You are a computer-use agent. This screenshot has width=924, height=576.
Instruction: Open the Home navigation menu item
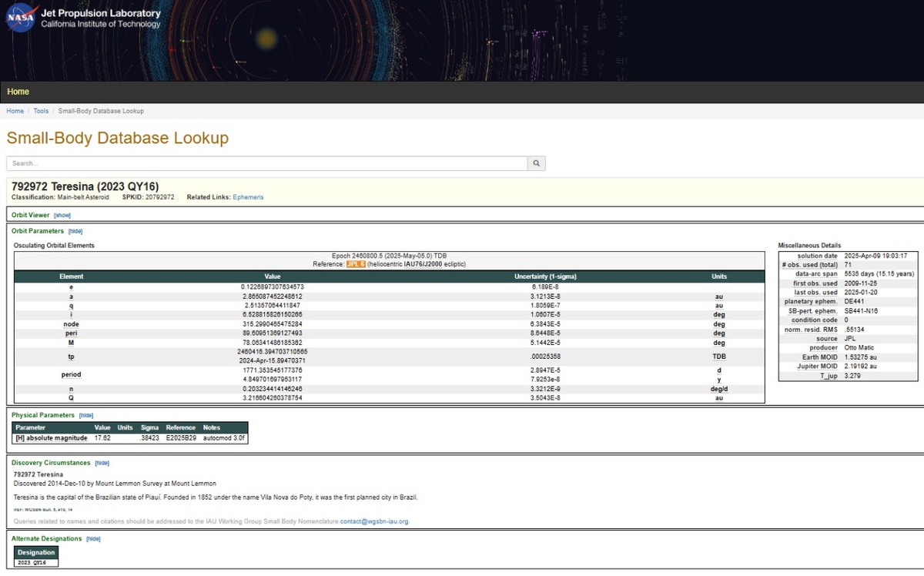coord(18,92)
